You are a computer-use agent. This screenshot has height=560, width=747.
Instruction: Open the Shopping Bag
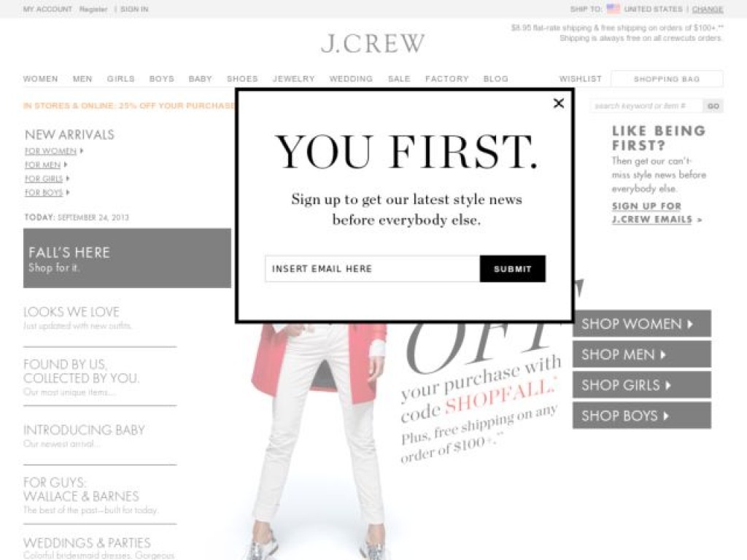point(667,79)
